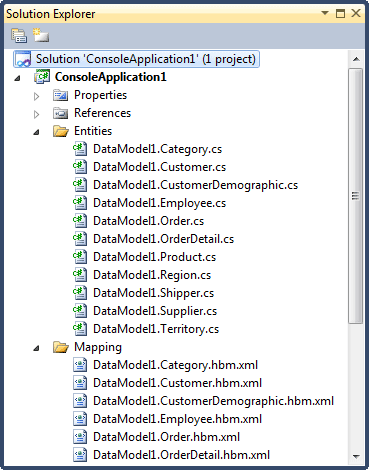The width and height of the screenshot is (369, 470).
Task: Click the Properties folder icon
Action: [60, 95]
